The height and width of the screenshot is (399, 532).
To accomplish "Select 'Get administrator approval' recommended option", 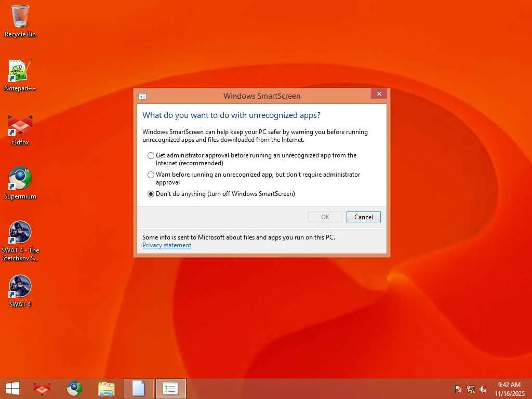I will tap(252, 159).
